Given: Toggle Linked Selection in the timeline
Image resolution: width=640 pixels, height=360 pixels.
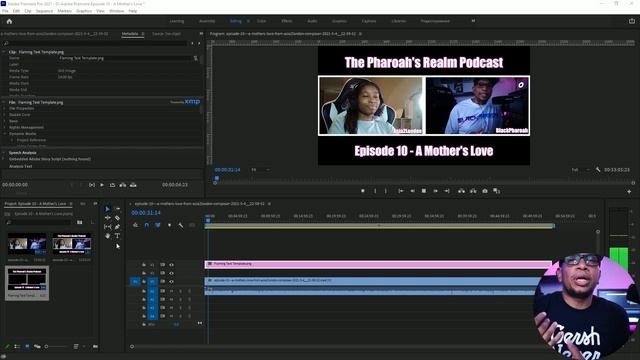Looking at the screenshot, I should [x=158, y=225].
